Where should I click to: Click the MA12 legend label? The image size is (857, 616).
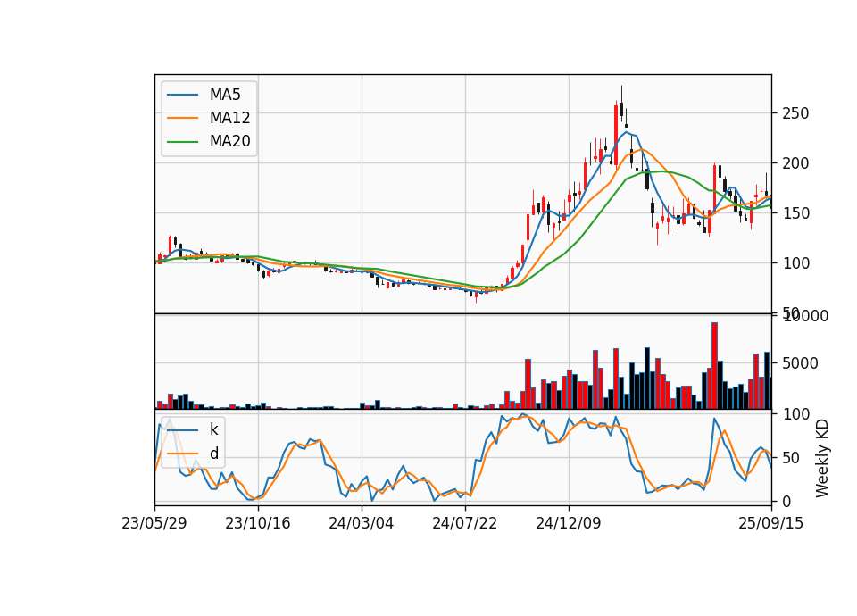(229, 118)
